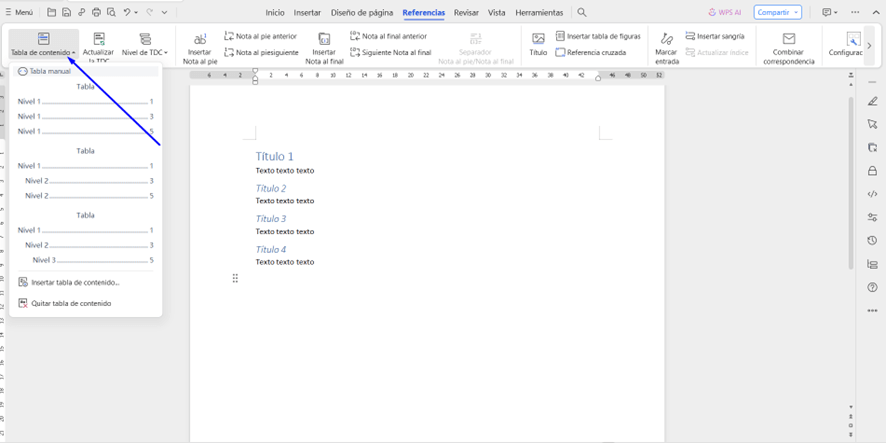
Task: Click the WPS AI button
Action: coord(724,12)
